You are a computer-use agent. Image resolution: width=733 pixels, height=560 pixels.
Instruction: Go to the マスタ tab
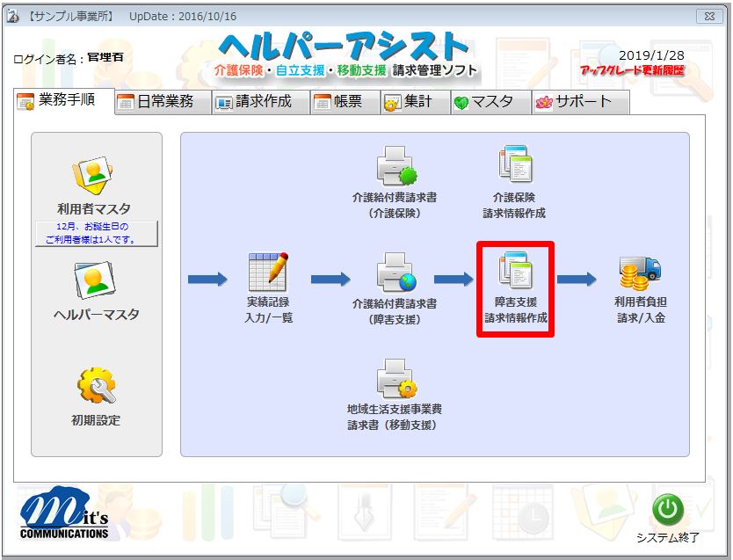coord(490,102)
